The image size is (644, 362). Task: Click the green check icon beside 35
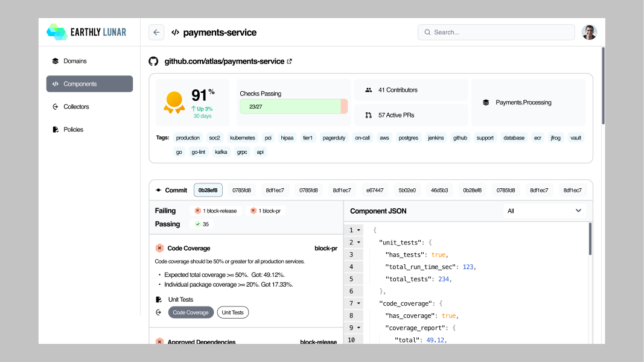click(198, 224)
